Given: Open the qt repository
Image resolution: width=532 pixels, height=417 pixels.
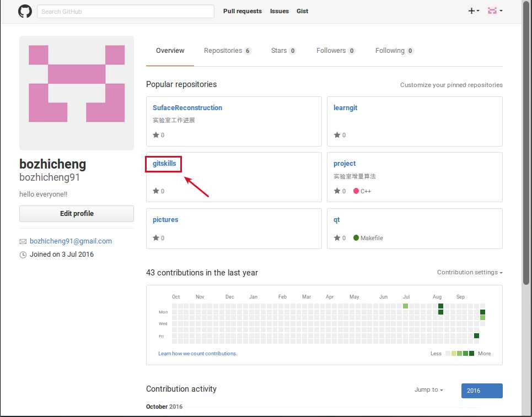Looking at the screenshot, I should (336, 220).
